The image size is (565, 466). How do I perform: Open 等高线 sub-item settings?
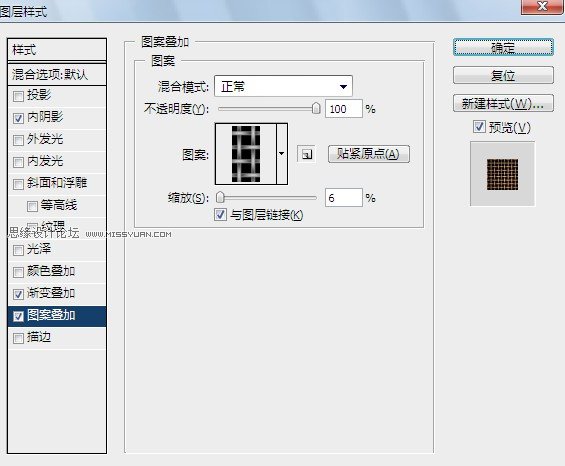pos(59,205)
